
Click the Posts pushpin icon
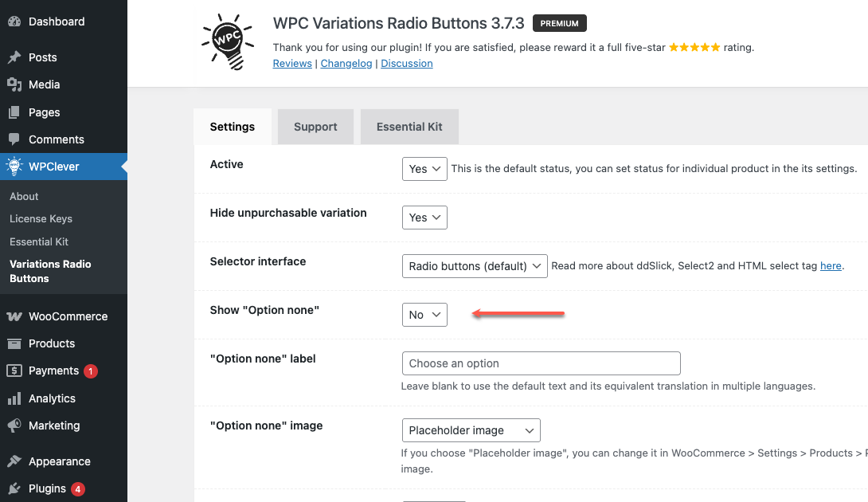pos(14,57)
